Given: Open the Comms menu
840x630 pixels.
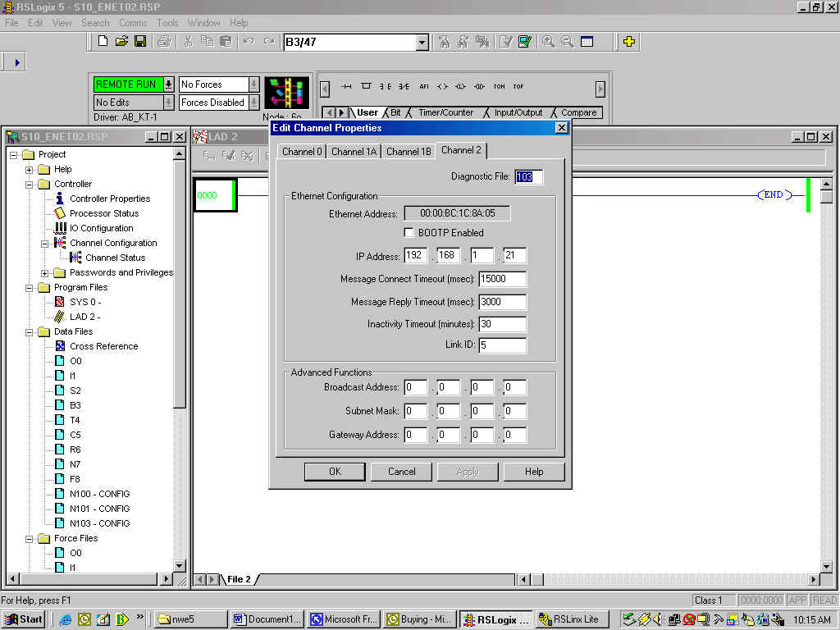Looking at the screenshot, I should pos(133,22).
